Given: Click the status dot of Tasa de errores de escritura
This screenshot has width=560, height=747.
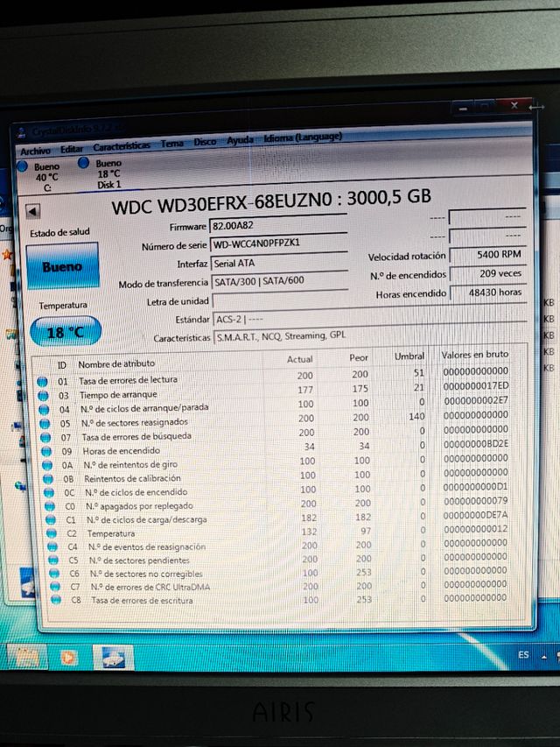Looking at the screenshot, I should (57, 600).
